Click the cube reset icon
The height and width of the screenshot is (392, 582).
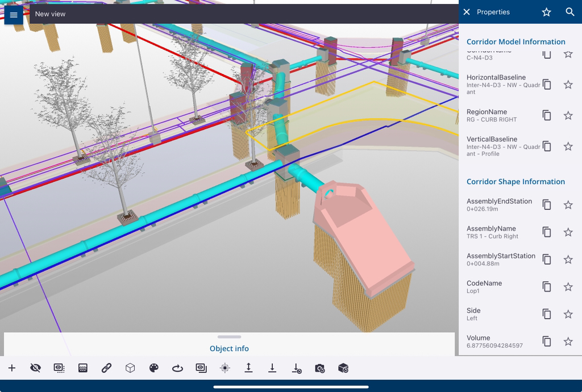(343, 368)
